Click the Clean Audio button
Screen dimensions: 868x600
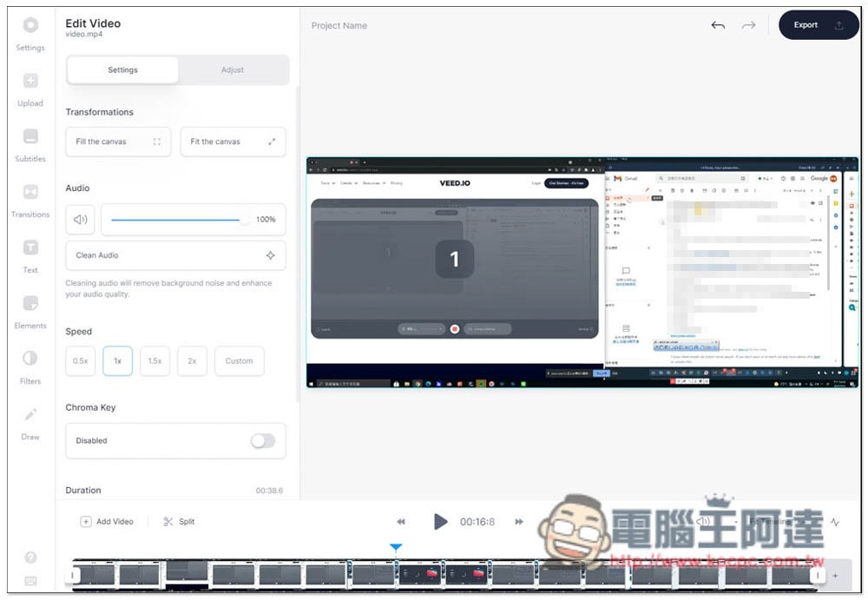coord(175,255)
